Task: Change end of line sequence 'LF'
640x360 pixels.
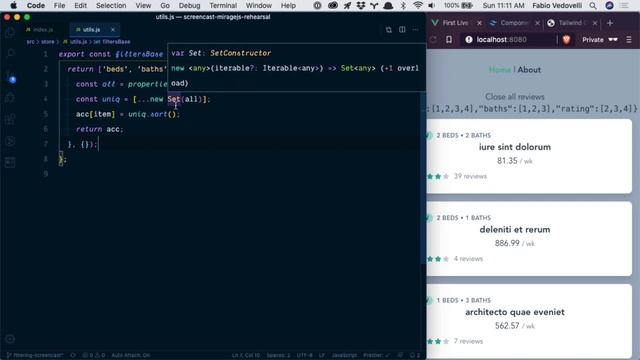Action: [x=322, y=355]
